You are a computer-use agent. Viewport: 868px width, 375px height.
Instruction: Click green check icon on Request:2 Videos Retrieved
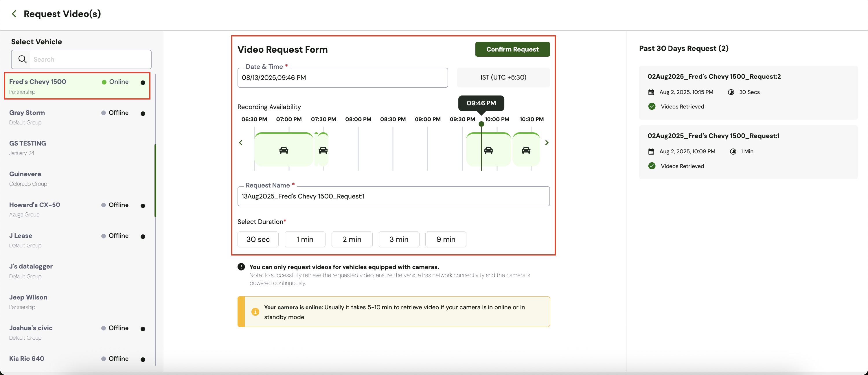click(x=652, y=106)
